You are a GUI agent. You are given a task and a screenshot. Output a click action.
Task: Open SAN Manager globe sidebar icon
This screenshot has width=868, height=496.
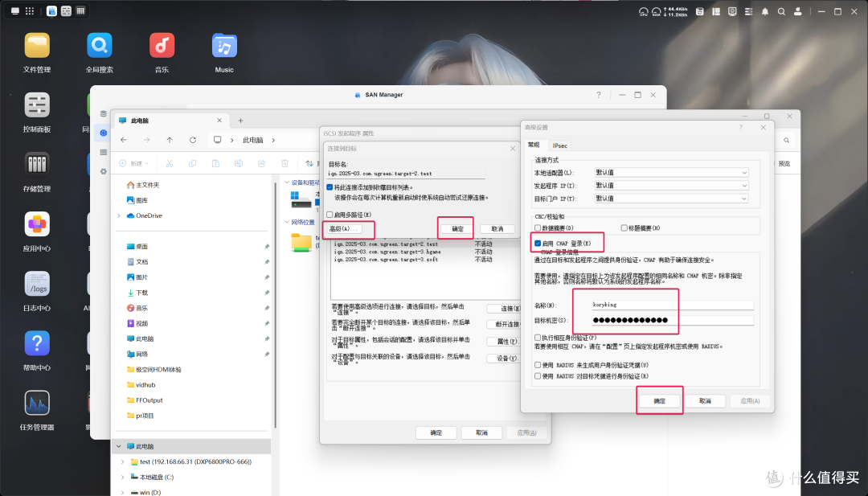[103, 133]
